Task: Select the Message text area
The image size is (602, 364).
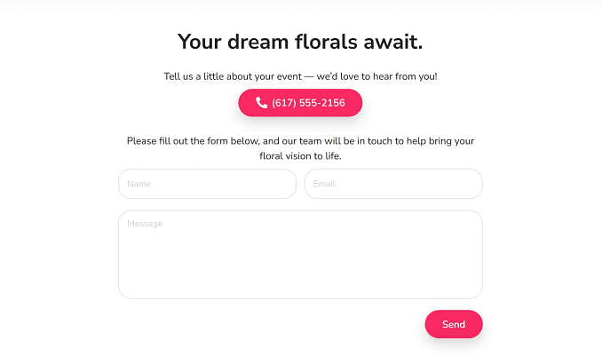Action: (x=300, y=255)
